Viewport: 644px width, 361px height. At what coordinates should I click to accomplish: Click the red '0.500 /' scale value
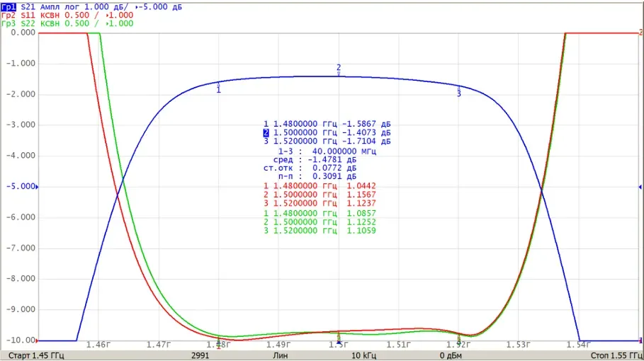(81, 15)
